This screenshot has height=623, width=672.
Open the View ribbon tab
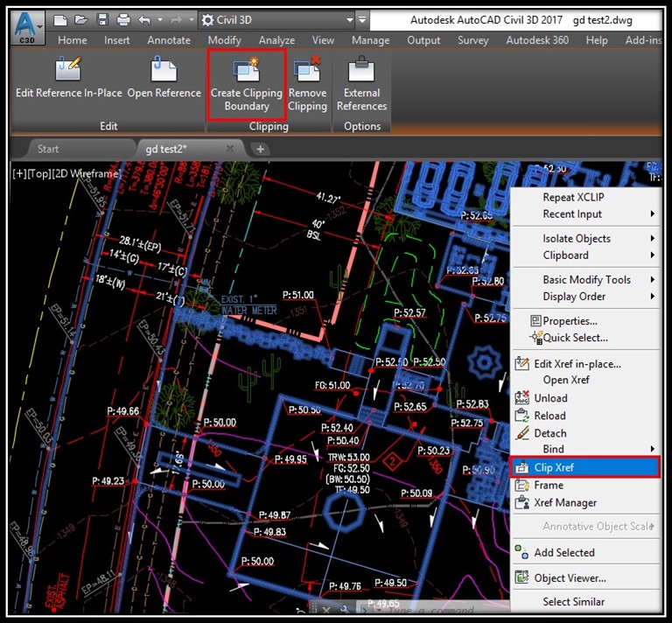(x=323, y=40)
